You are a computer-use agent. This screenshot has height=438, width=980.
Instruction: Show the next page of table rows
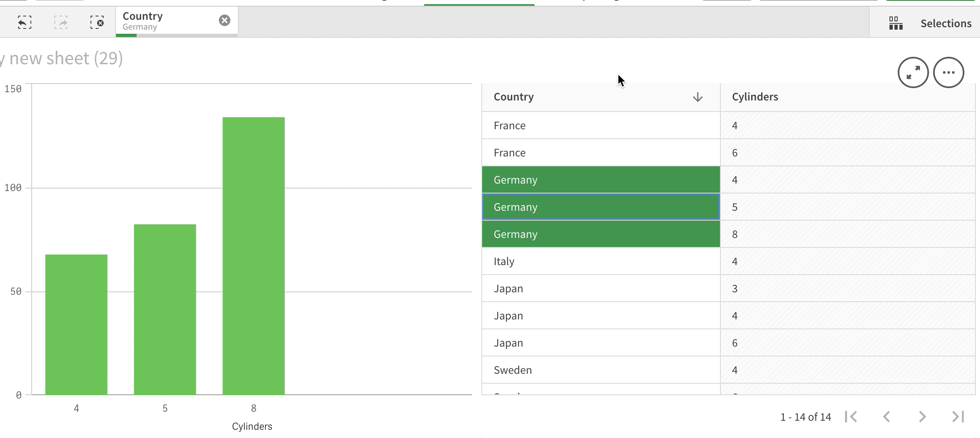[x=922, y=417]
